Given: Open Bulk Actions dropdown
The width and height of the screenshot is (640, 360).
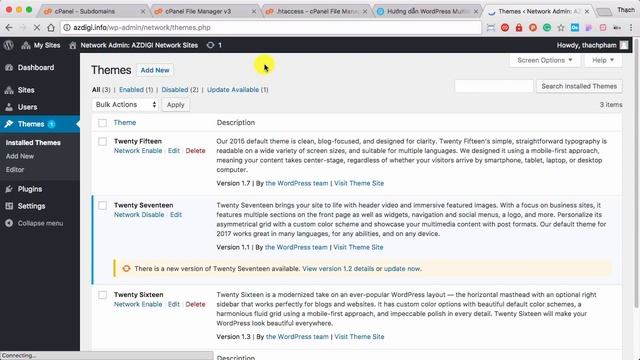Looking at the screenshot, I should [125, 105].
